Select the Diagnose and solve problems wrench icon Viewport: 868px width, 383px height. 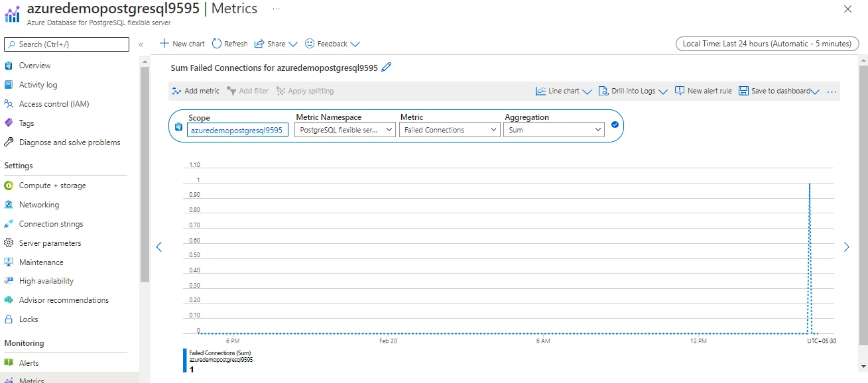click(8, 142)
